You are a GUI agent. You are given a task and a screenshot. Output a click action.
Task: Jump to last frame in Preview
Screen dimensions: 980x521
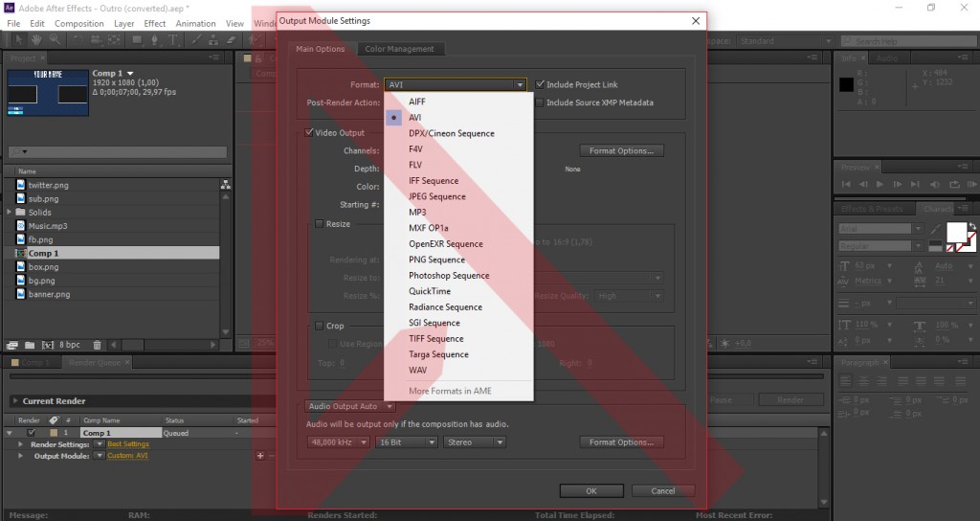coord(915,185)
